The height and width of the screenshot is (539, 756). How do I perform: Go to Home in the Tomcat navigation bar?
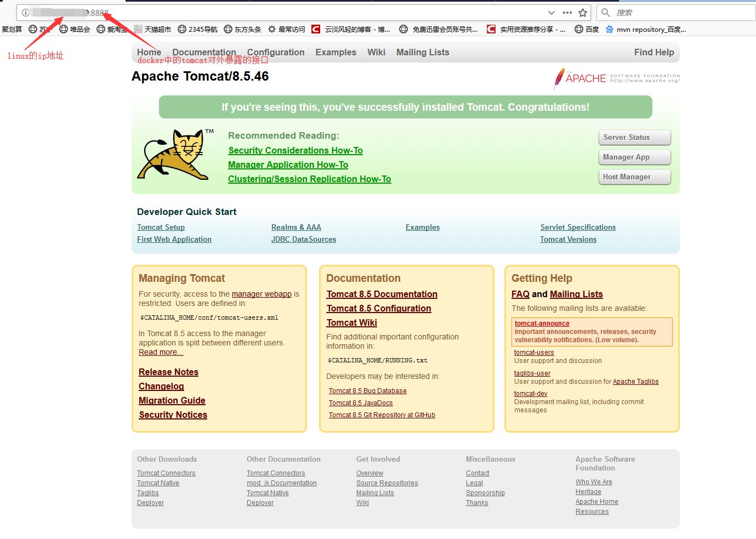tap(149, 53)
